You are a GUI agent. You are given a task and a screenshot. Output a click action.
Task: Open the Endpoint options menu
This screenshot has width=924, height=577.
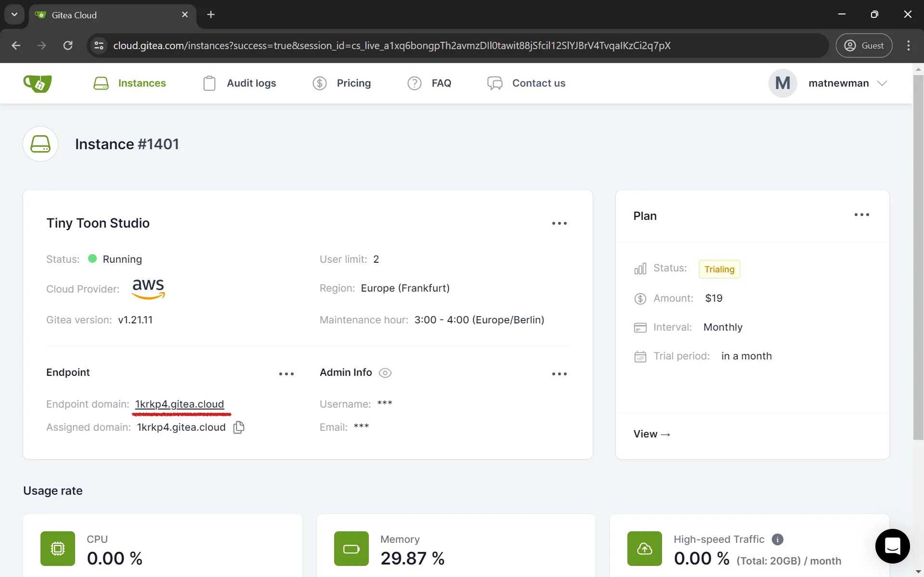pyautogui.click(x=286, y=373)
